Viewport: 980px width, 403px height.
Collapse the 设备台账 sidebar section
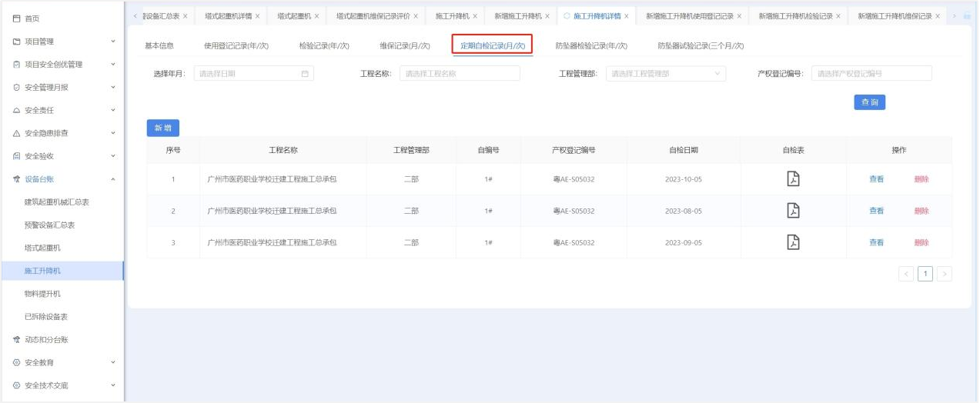[x=113, y=179]
